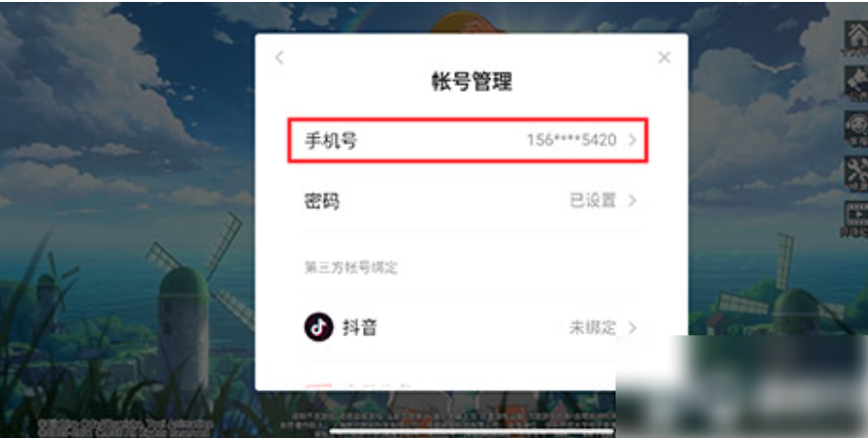
Task: Close the 帐号管理 dialog
Action: coord(664,57)
